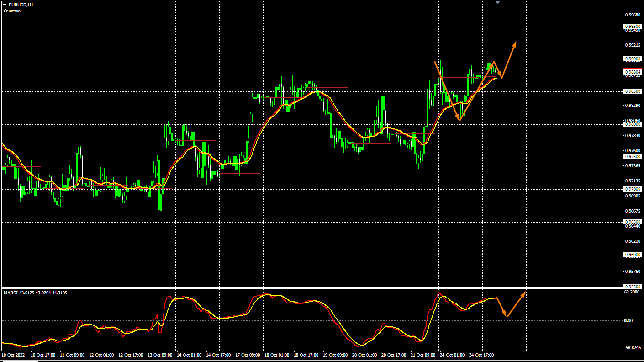Click the horizontal scrollbar below the time axis

(x=320, y=360)
